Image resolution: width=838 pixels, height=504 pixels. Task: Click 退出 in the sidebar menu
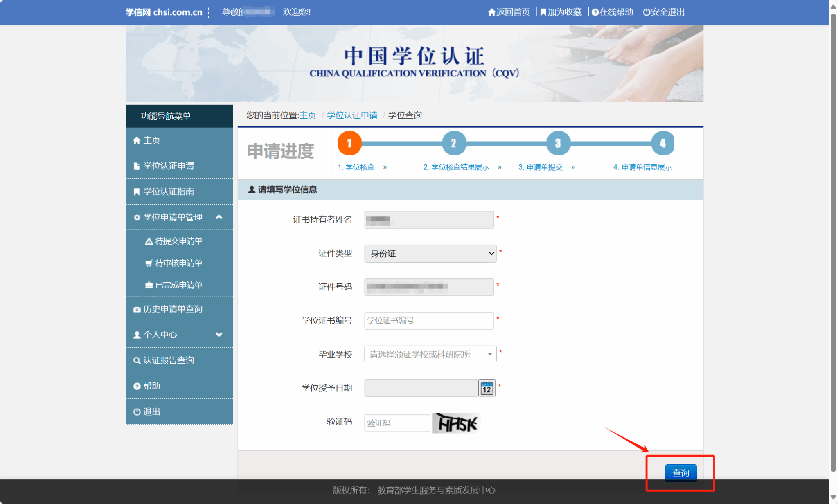click(x=179, y=412)
